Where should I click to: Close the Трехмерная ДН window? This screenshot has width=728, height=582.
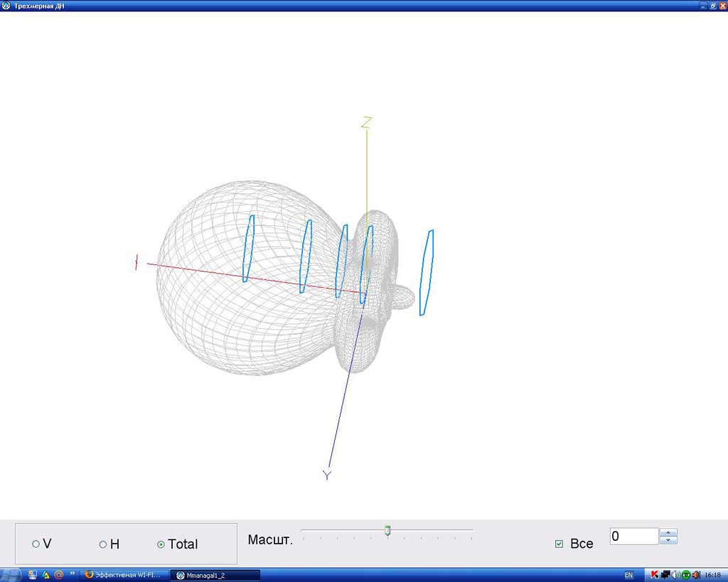click(x=722, y=6)
